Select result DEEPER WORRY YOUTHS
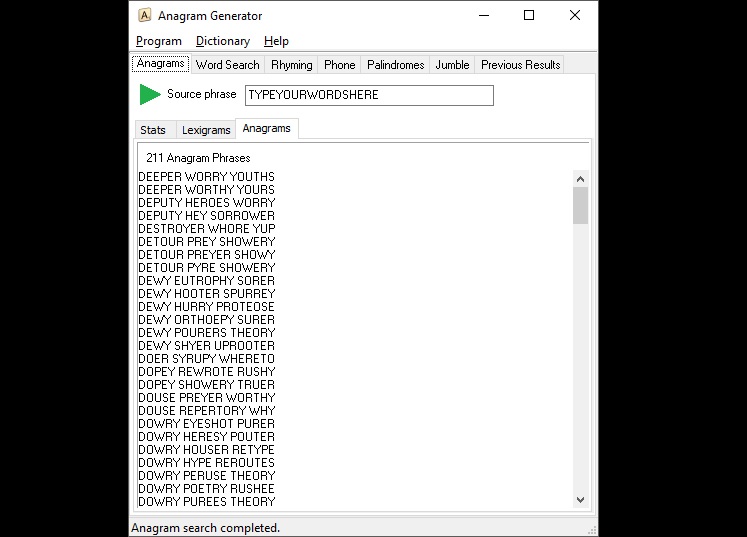747x537 pixels. (x=206, y=177)
